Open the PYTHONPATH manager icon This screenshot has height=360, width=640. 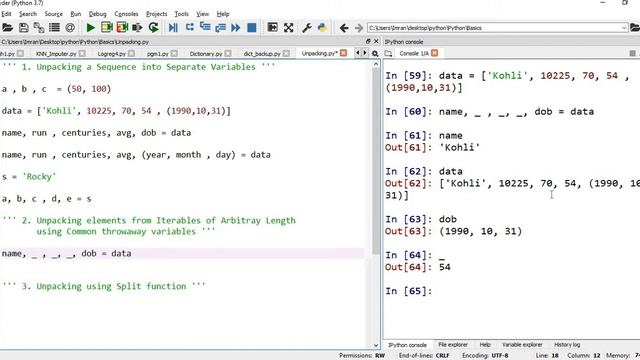click(x=322, y=28)
